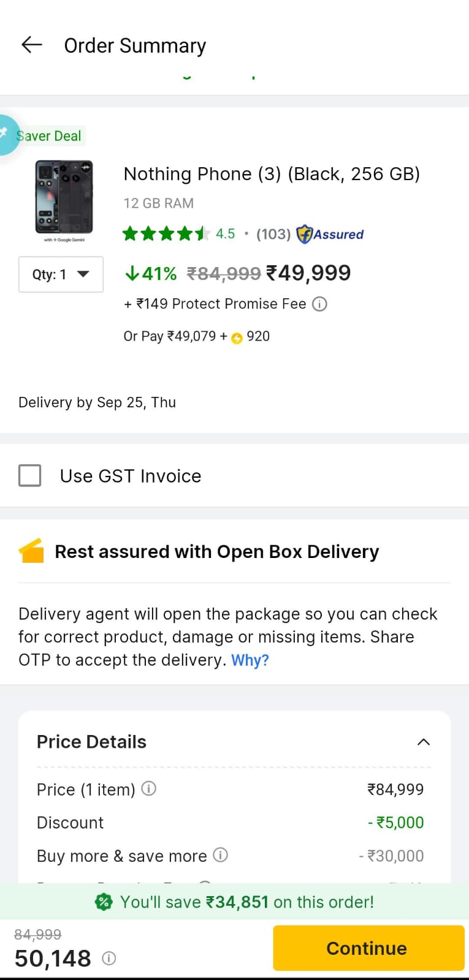The image size is (469, 980).
Task: Select the Or Pay ₹49,079 + 920 option
Action: pyautogui.click(x=196, y=336)
